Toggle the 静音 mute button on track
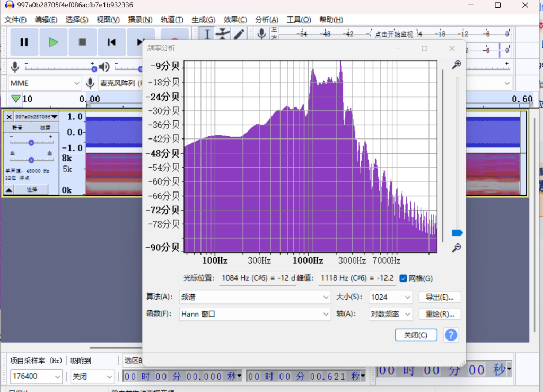The width and height of the screenshot is (543, 392). click(x=17, y=128)
